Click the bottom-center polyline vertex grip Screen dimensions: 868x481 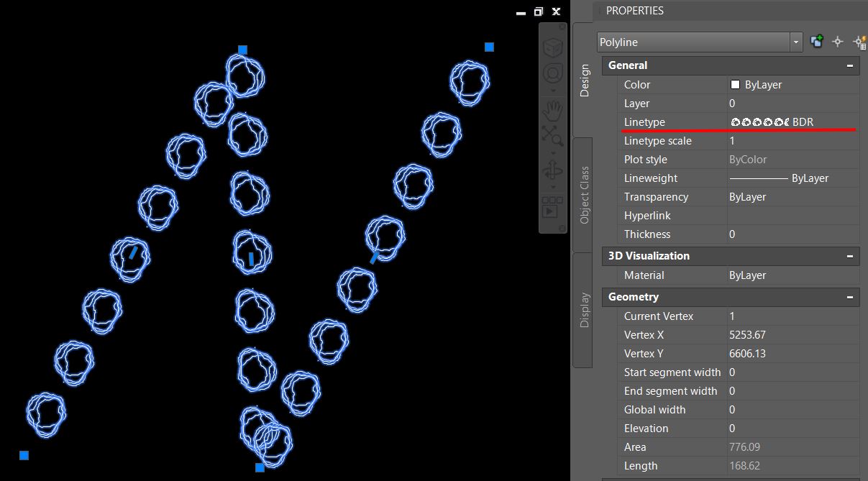(260, 467)
